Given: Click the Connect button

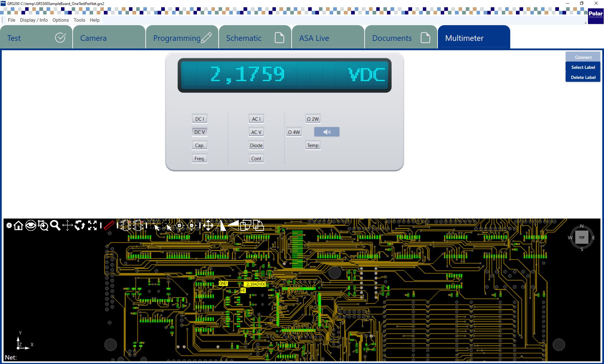Looking at the screenshot, I should [583, 57].
